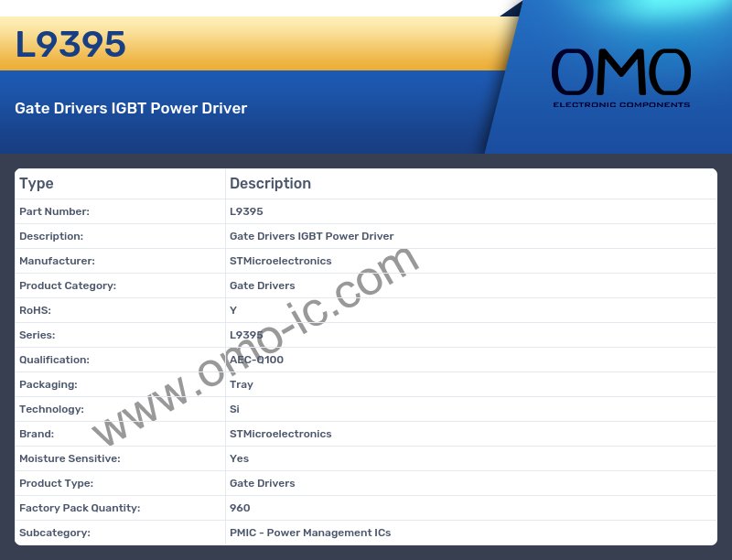Click the Gate Drivers value beside Product Type
The image size is (732, 560).
262,483
